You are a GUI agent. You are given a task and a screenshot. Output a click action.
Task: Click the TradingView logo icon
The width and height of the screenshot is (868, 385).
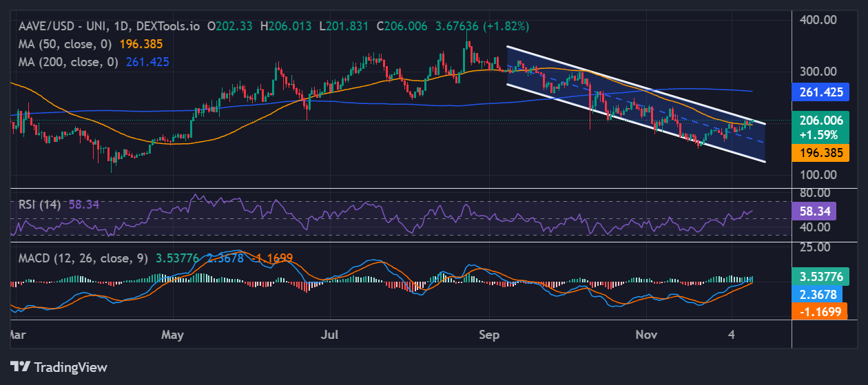pyautogui.click(x=21, y=366)
